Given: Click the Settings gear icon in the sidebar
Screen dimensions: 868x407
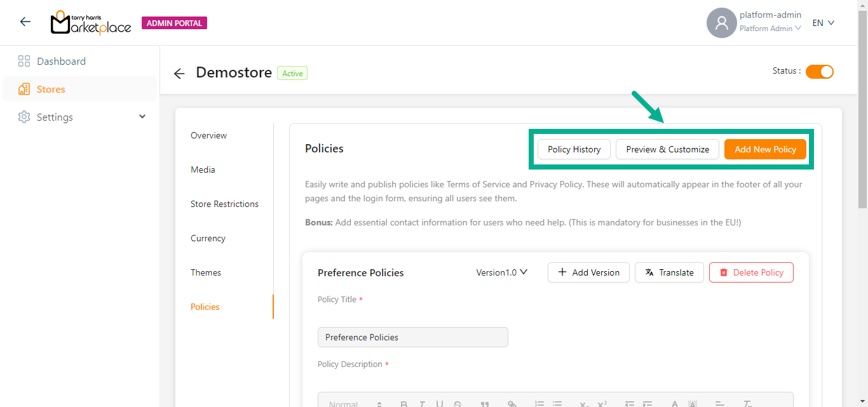Looking at the screenshot, I should [24, 117].
